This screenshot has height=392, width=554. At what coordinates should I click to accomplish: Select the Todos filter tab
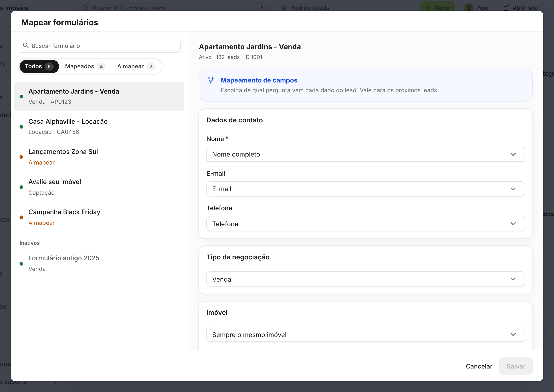pos(39,66)
